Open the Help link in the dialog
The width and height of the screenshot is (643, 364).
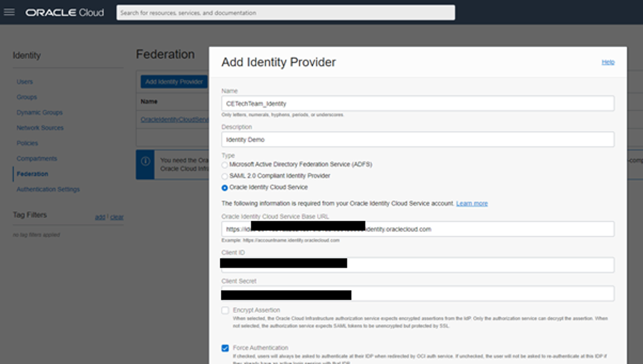tap(608, 62)
